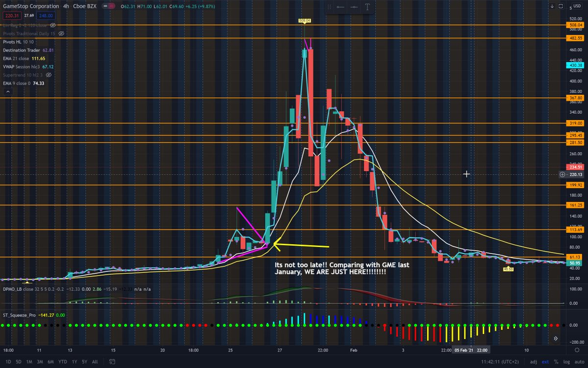
Task: Select the Destination Trader indicator legend
Action: click(28, 50)
